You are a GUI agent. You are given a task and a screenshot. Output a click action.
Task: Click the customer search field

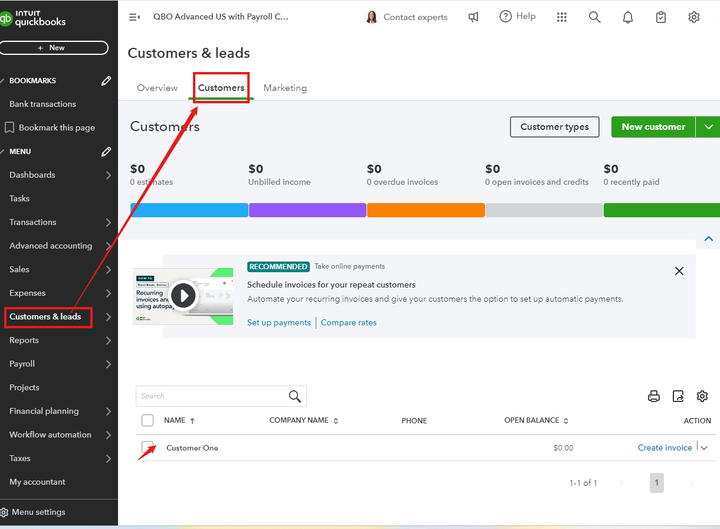click(221, 396)
